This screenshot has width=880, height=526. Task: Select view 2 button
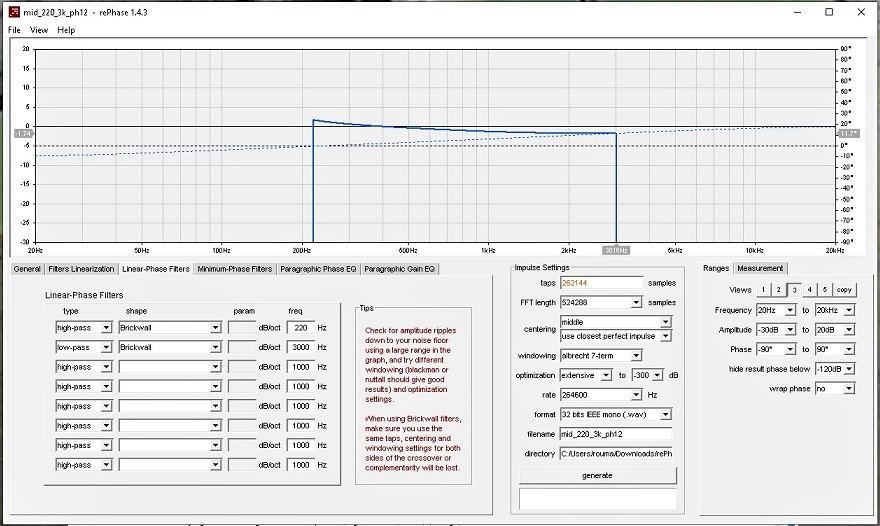click(778, 290)
